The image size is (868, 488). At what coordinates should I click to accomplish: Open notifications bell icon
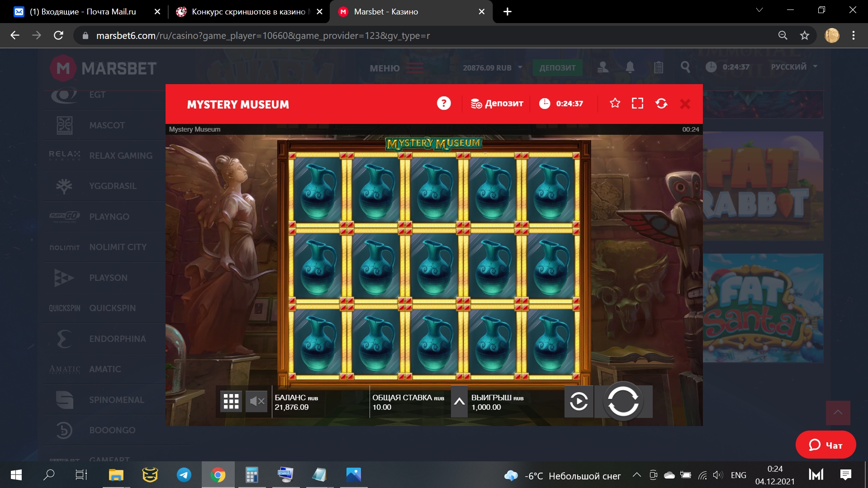(x=630, y=67)
